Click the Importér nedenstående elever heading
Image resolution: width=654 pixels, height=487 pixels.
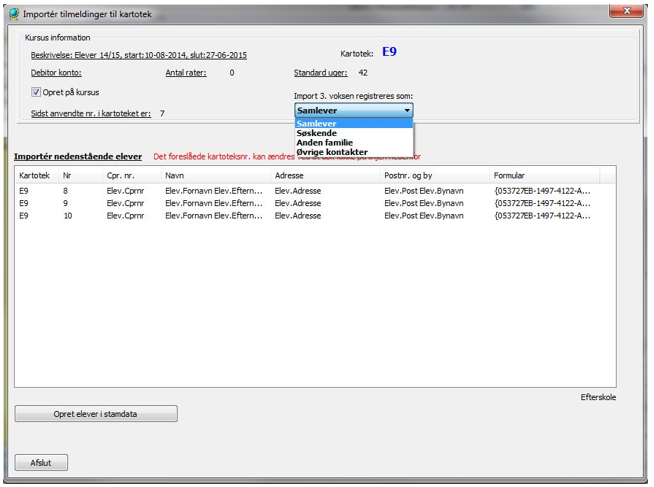tap(78, 156)
